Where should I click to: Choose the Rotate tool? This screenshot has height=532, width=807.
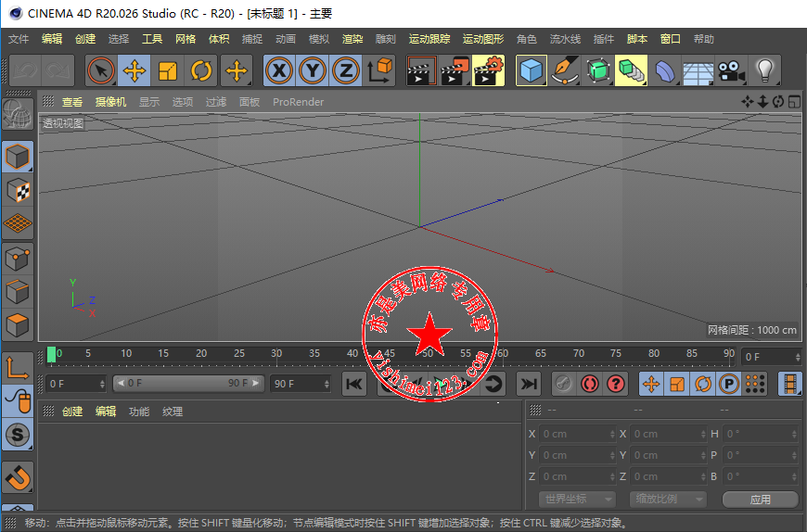[200, 70]
